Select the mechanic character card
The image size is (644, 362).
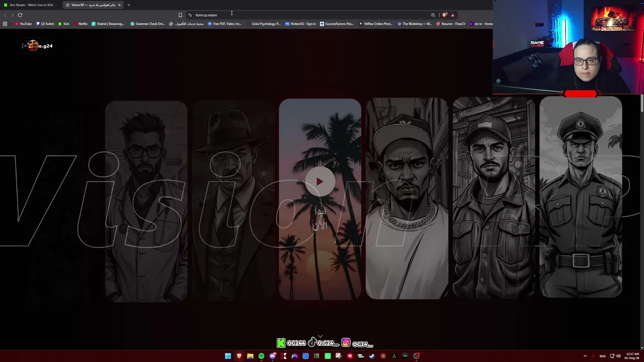tap(494, 198)
